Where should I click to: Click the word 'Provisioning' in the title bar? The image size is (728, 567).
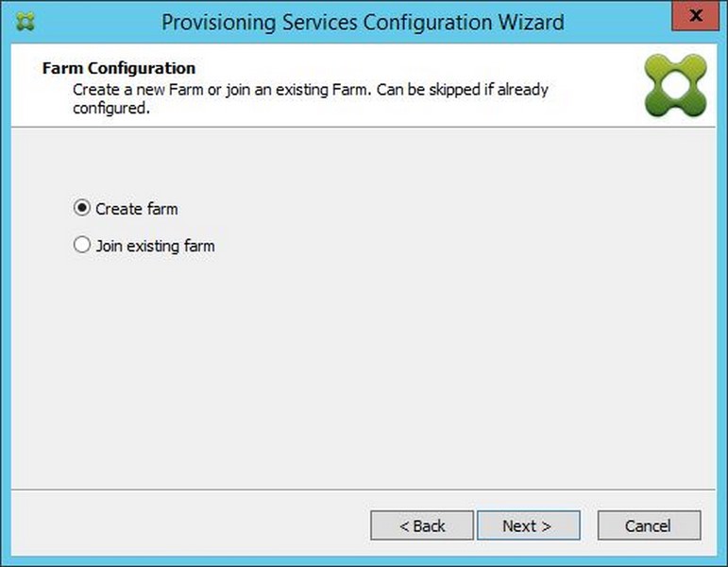pyautogui.click(x=218, y=24)
